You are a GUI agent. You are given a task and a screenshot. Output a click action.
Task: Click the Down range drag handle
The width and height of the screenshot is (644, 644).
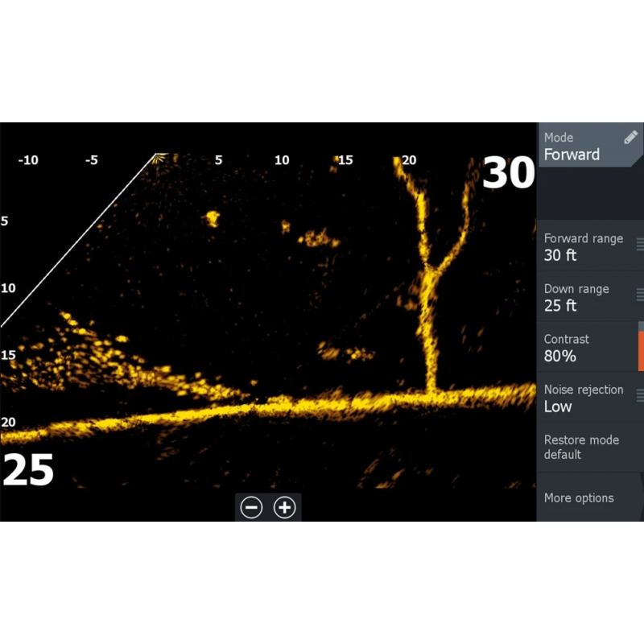pyautogui.click(x=640, y=295)
